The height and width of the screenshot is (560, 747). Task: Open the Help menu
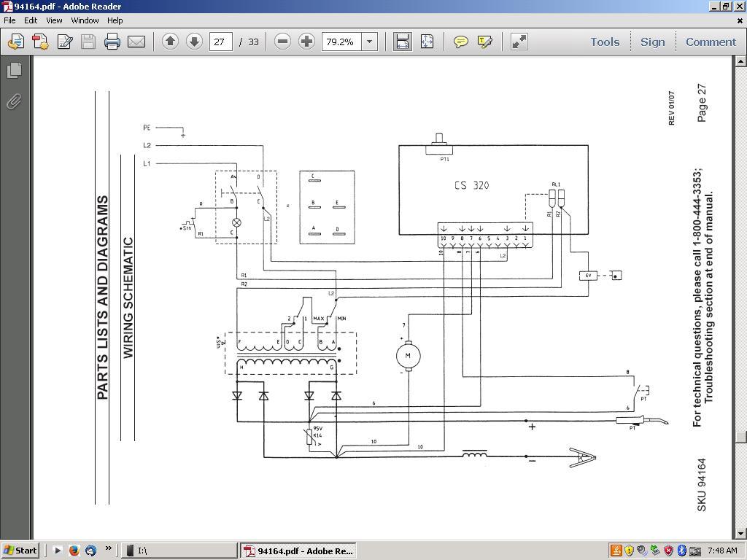115,20
